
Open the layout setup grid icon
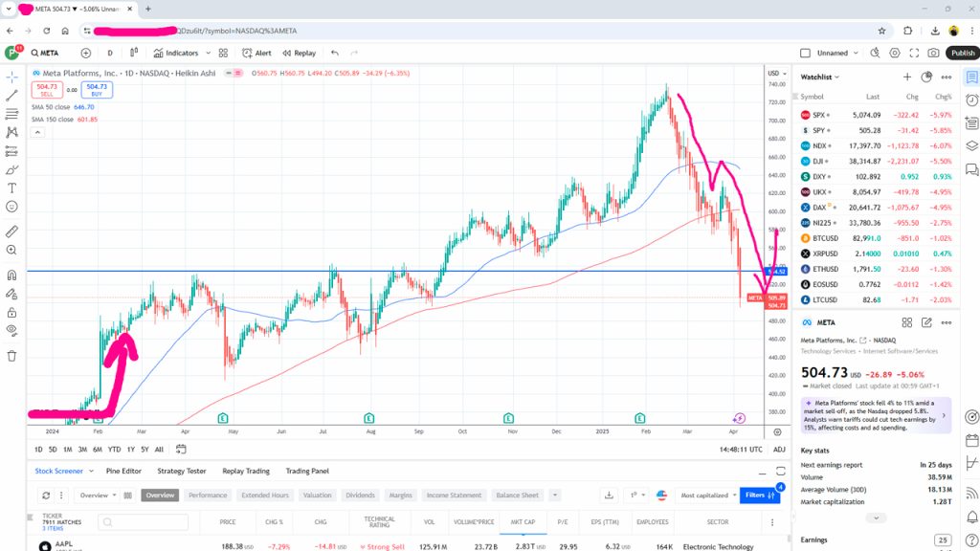[223, 54]
